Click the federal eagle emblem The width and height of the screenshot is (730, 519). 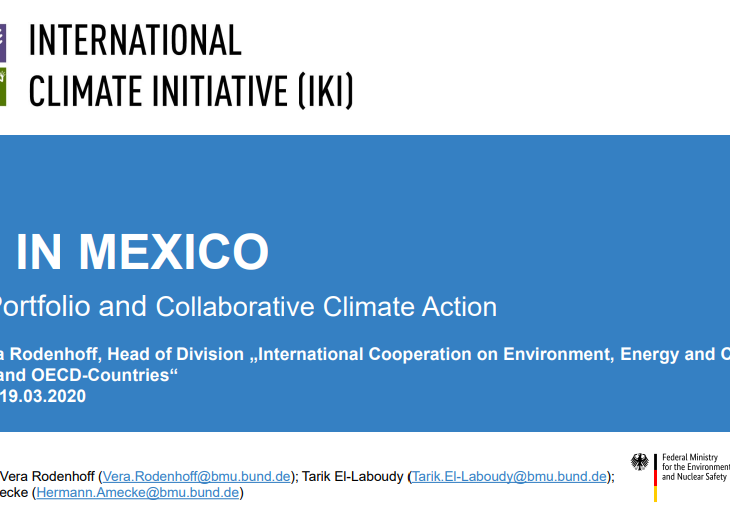[x=640, y=462]
